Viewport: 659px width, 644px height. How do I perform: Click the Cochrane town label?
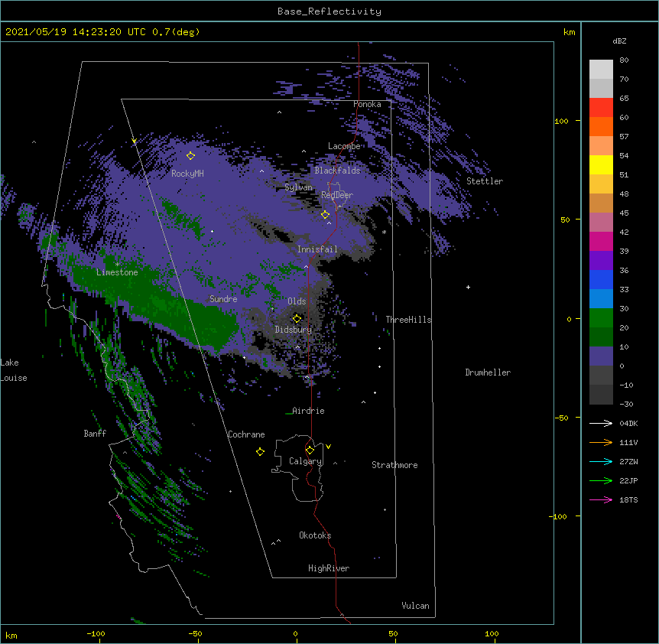point(246,434)
